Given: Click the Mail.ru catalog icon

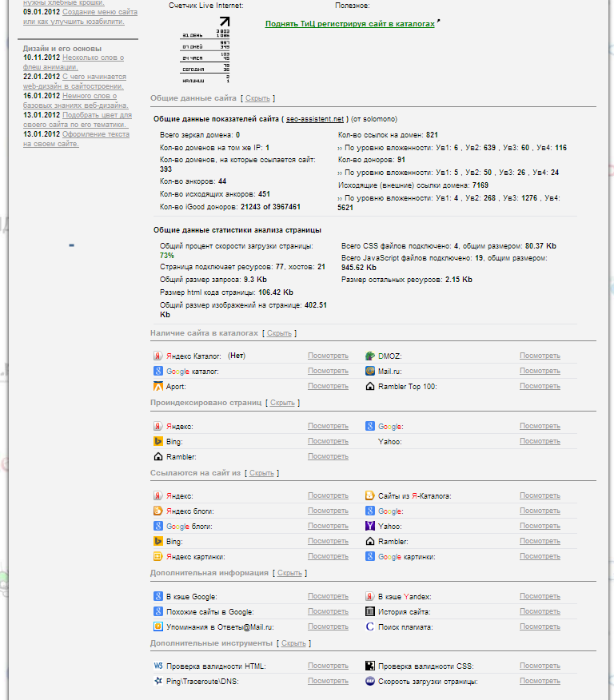Looking at the screenshot, I should (370, 372).
